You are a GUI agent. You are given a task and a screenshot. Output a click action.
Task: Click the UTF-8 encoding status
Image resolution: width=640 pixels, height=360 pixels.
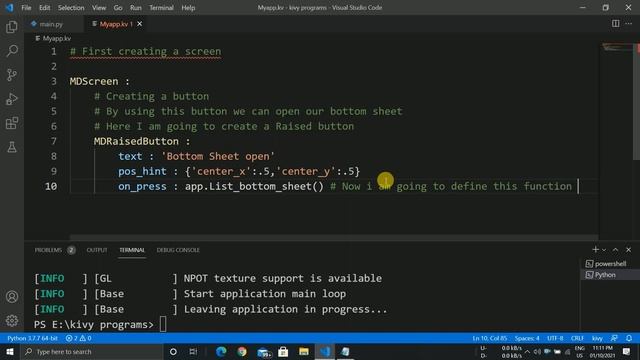(555, 338)
